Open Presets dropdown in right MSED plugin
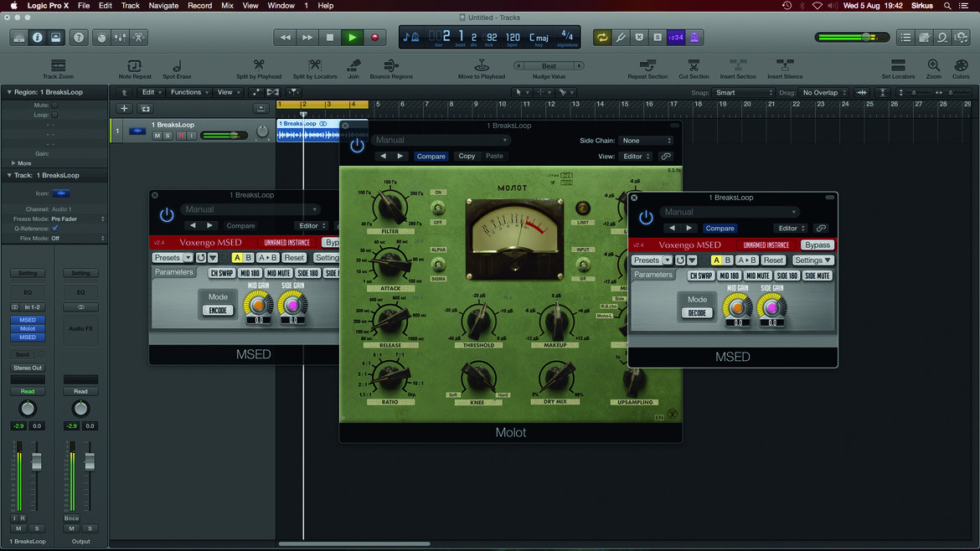980x551 pixels. (x=652, y=260)
